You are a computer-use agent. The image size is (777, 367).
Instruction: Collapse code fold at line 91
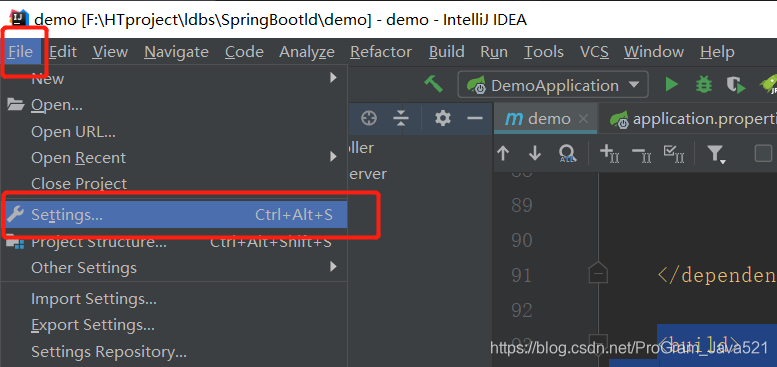598,273
